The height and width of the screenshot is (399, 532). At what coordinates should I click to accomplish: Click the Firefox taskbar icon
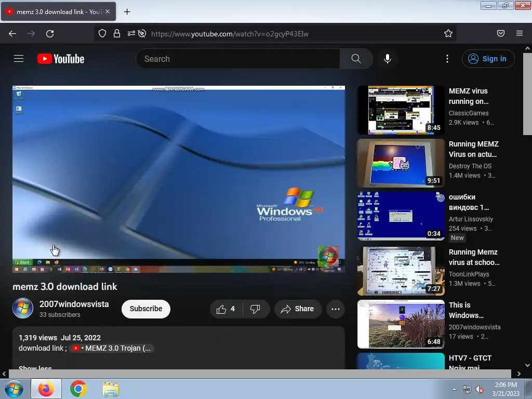pyautogui.click(x=46, y=389)
